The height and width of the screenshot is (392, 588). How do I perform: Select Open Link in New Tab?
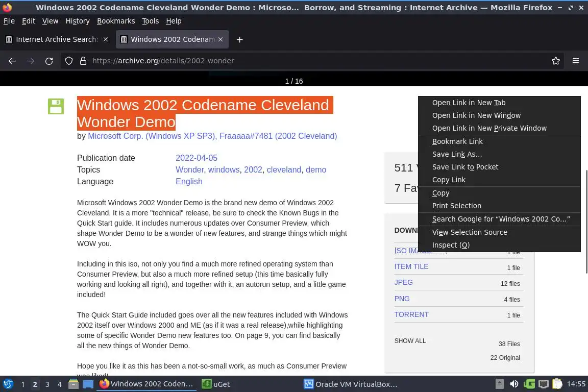tap(499, 103)
